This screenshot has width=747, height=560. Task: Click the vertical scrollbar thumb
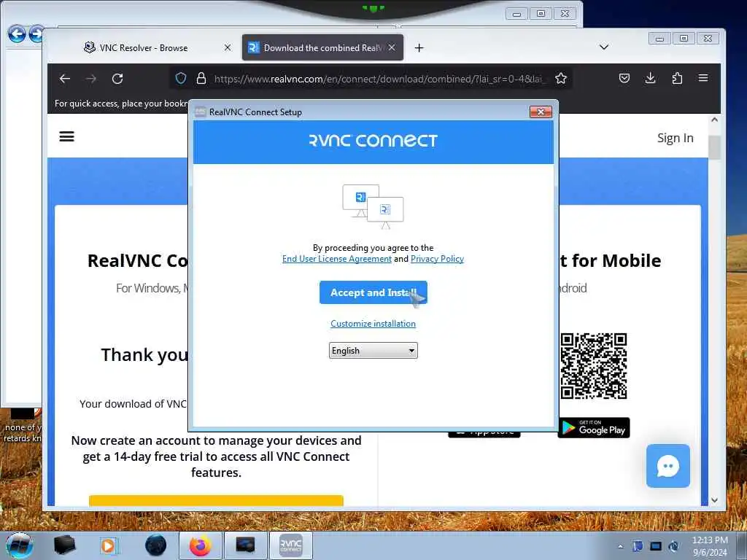[714, 147]
